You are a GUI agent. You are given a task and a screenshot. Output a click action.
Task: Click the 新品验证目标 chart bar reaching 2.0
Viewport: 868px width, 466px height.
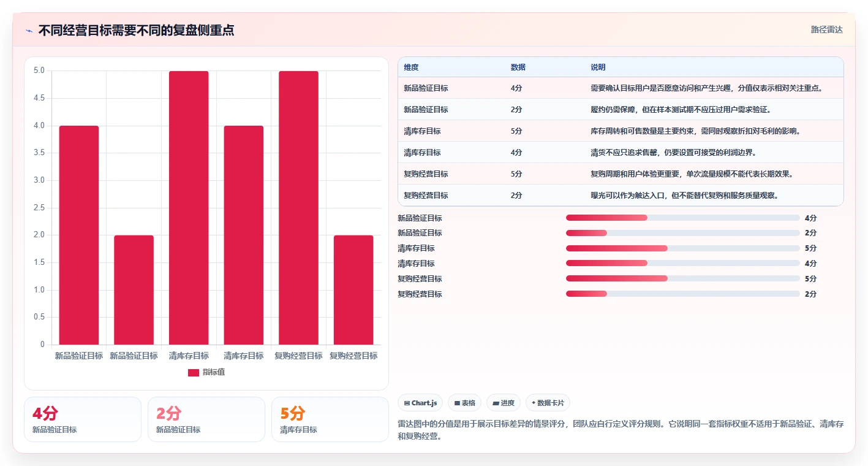point(134,290)
